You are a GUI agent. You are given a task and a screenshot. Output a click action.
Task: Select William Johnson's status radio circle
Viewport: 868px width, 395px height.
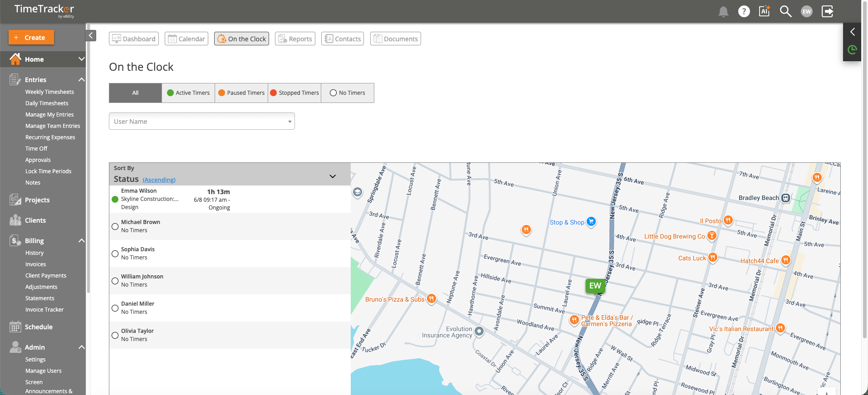click(115, 281)
